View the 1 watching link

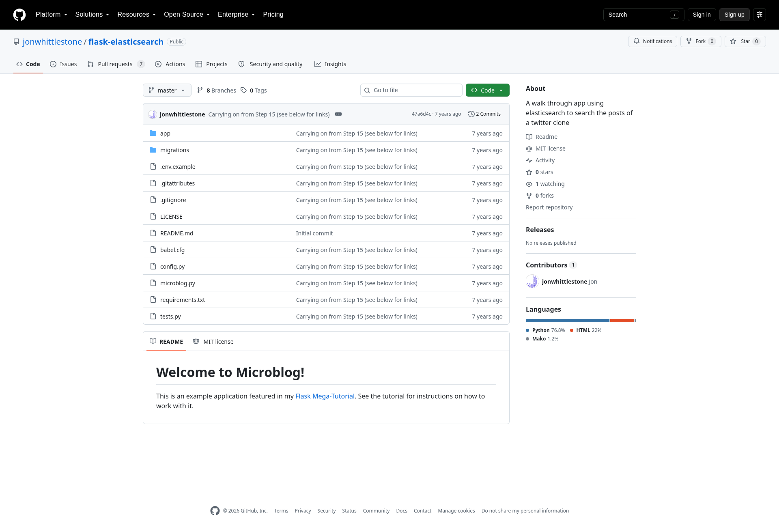[545, 184]
